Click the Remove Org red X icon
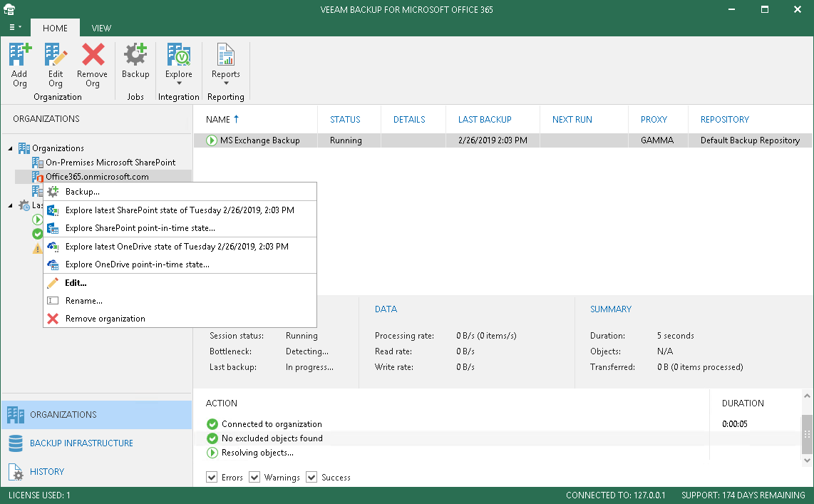The height and width of the screenshot is (504, 814). click(93, 54)
